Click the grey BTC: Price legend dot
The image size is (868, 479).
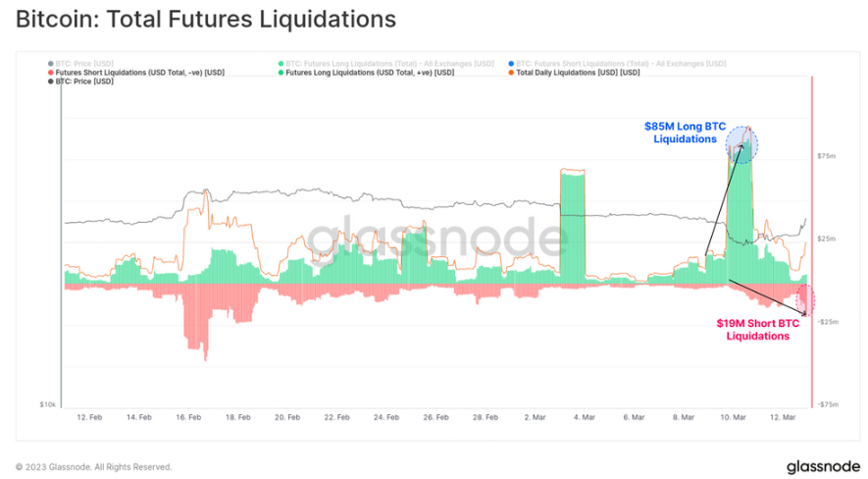(x=50, y=63)
